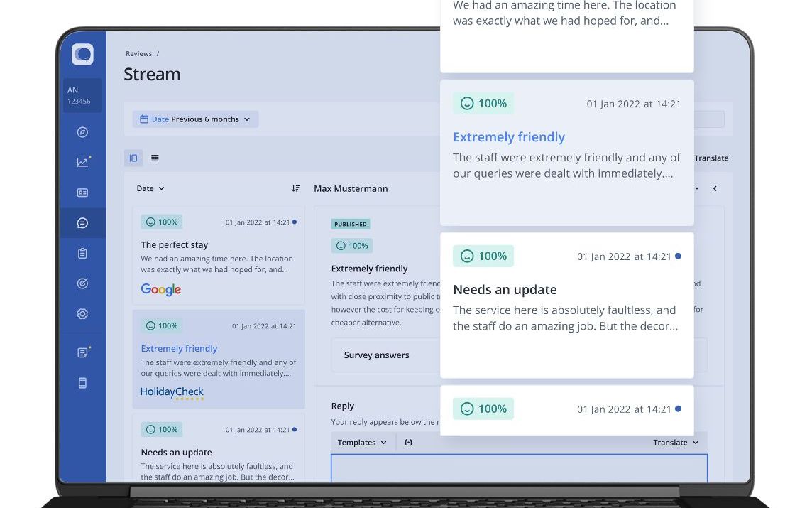Image resolution: width=812 pixels, height=508 pixels.
Task: Open the settings gear icon in sidebar
Action: click(x=82, y=313)
